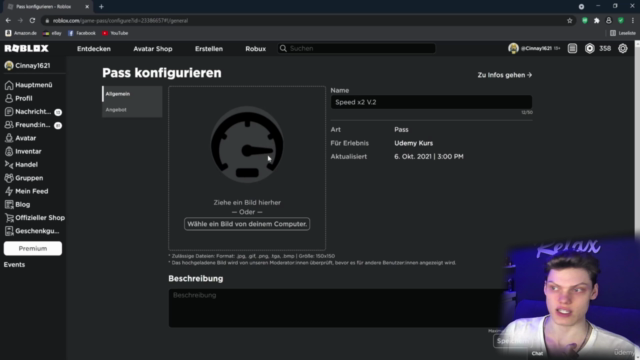Open Nachrichten in the sidebar
This screenshot has width=640, height=360.
(x=33, y=111)
